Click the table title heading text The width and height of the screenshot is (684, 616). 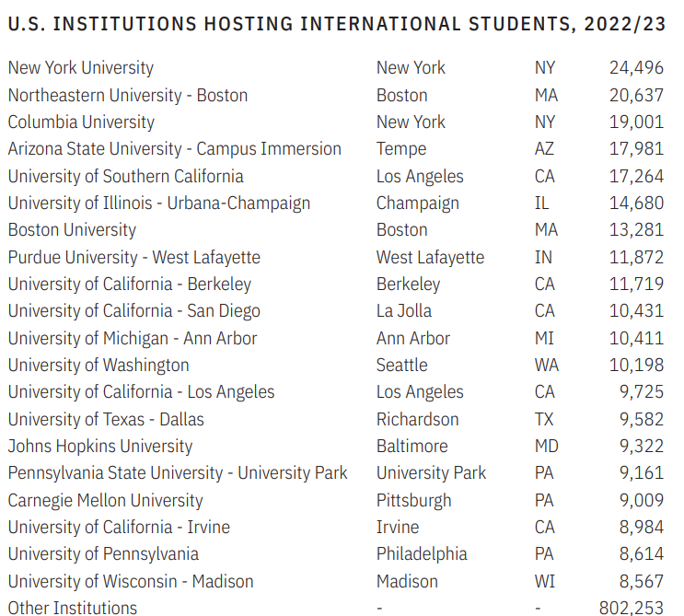(x=336, y=25)
